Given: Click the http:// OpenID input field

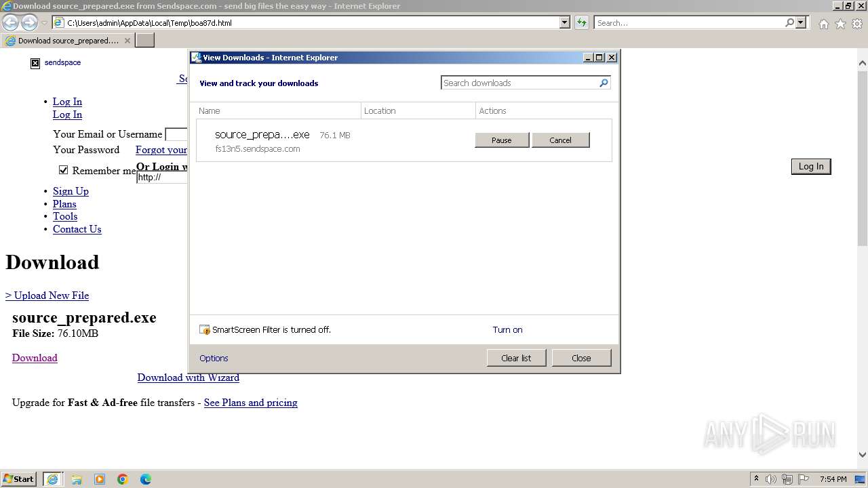Looking at the screenshot, I should [162, 178].
